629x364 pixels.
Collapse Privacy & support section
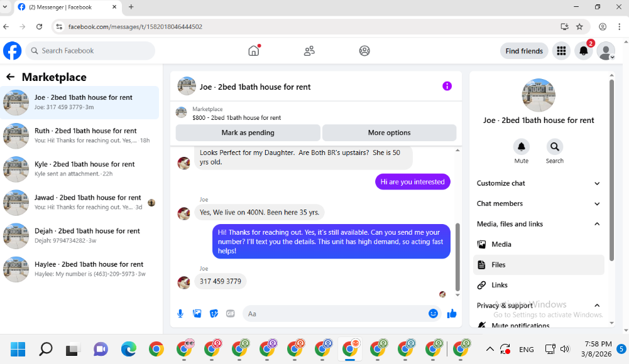coord(539,306)
